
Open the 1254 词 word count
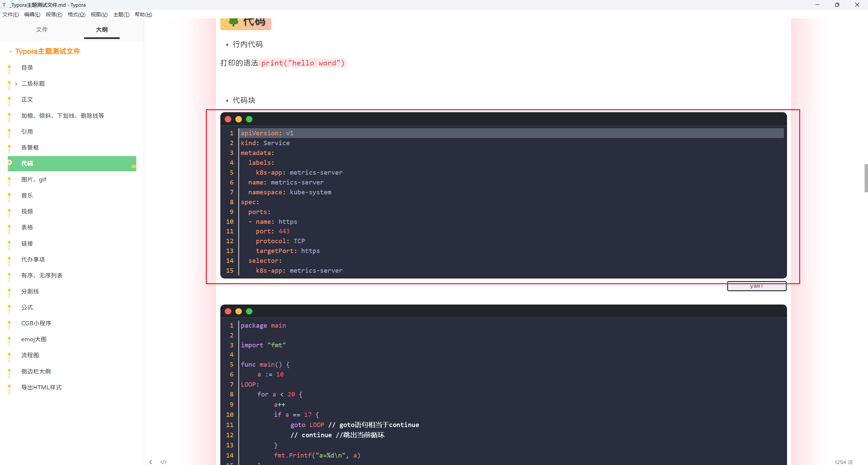click(x=844, y=462)
